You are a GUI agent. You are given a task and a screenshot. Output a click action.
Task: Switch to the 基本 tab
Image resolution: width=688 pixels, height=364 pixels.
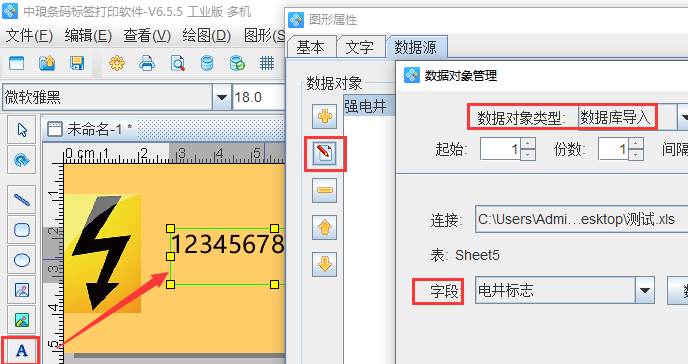[x=311, y=47]
